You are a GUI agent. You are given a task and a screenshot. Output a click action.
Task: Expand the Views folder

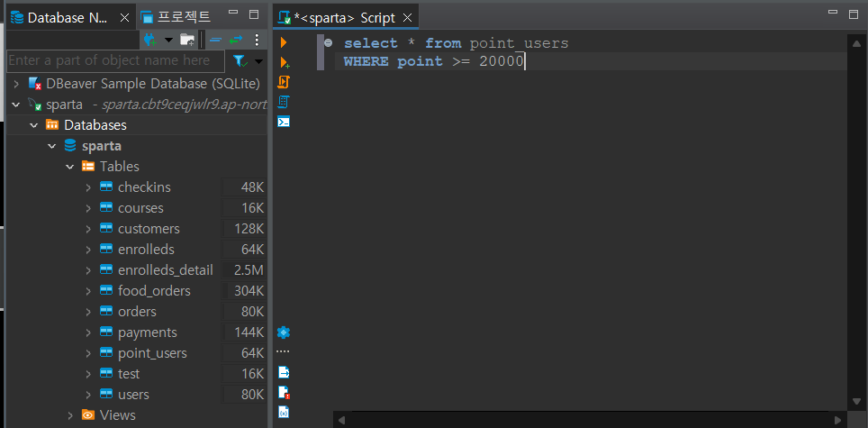point(70,415)
